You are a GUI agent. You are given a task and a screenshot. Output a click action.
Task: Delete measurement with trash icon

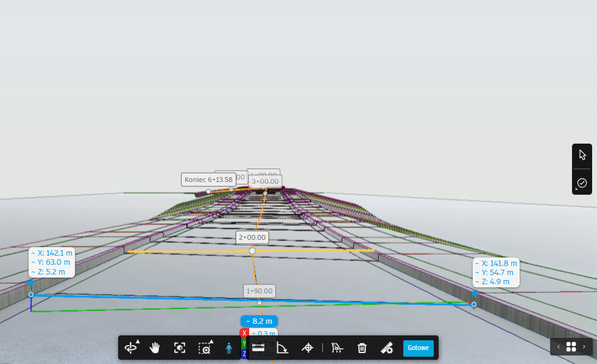tap(362, 348)
